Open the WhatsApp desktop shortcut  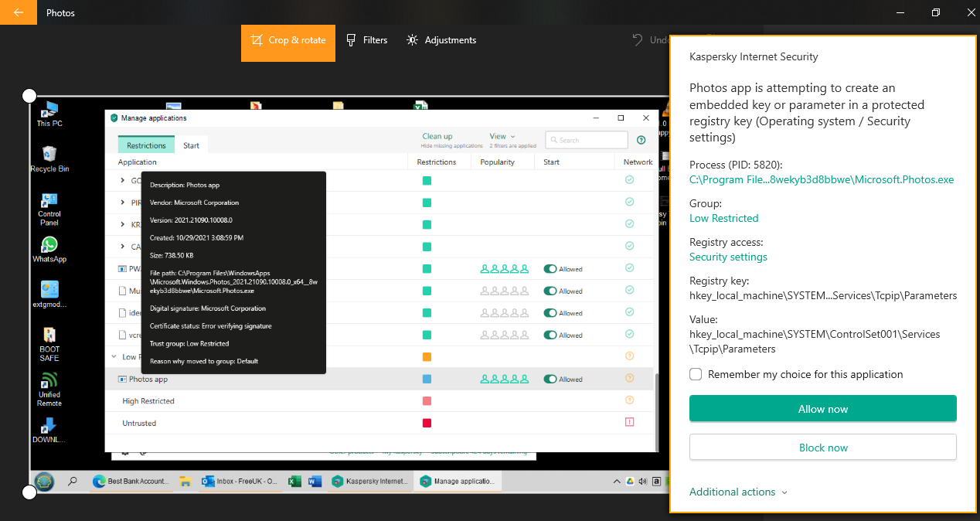(x=49, y=249)
